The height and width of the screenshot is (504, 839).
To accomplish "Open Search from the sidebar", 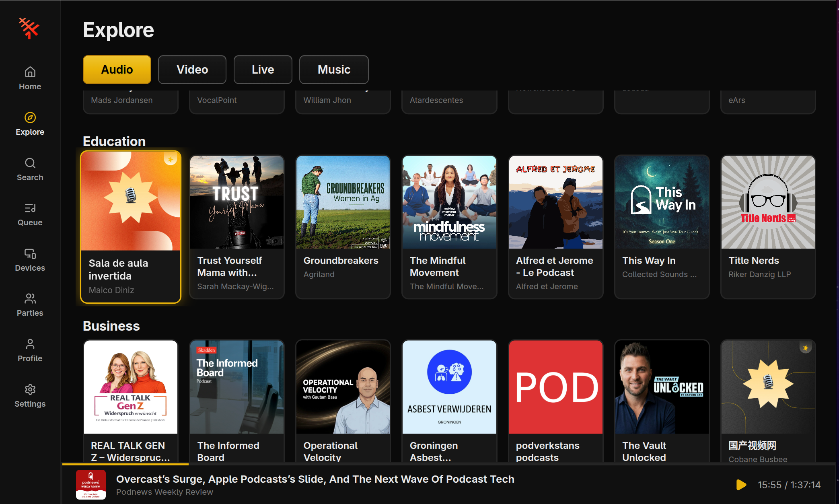I will click(30, 169).
